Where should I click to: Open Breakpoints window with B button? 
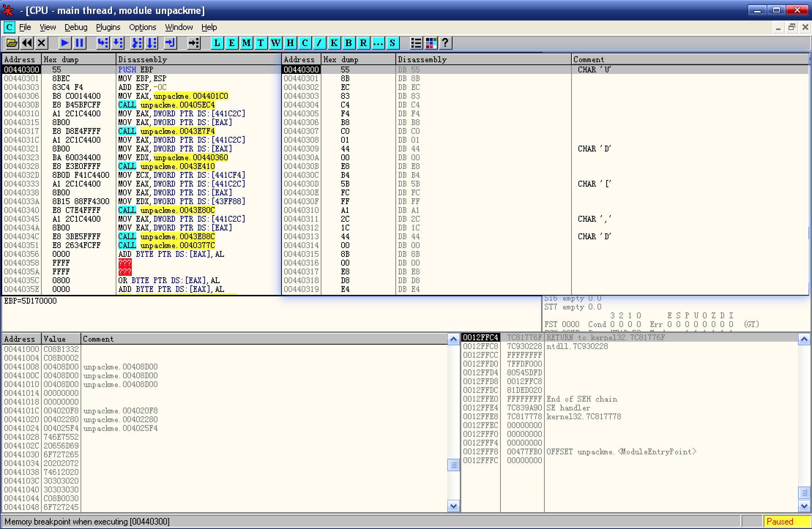349,43
